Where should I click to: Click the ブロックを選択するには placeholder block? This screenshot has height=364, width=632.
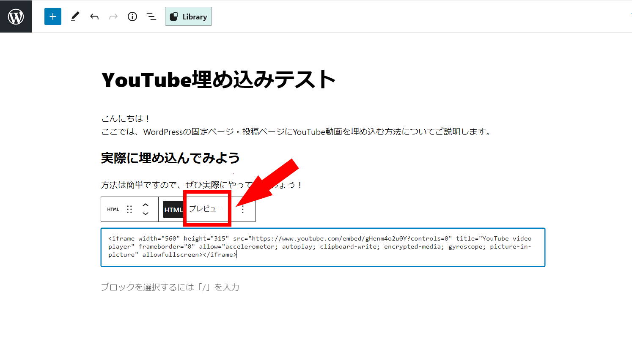(x=170, y=287)
